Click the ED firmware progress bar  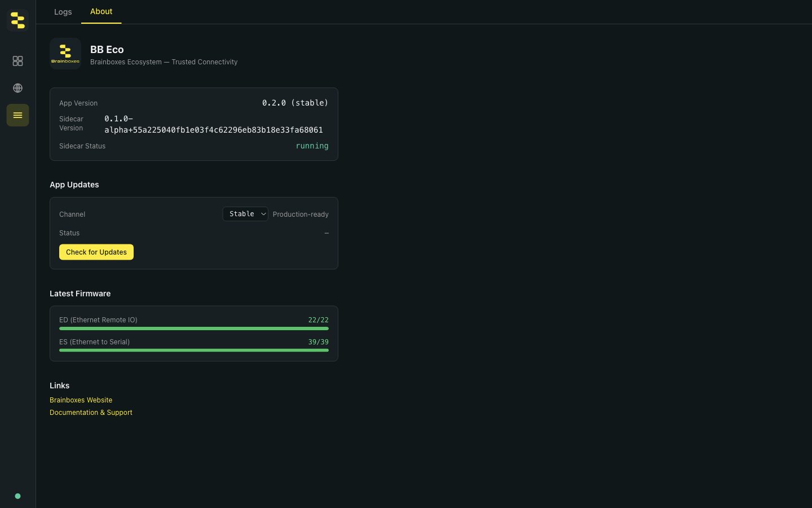pyautogui.click(x=194, y=329)
